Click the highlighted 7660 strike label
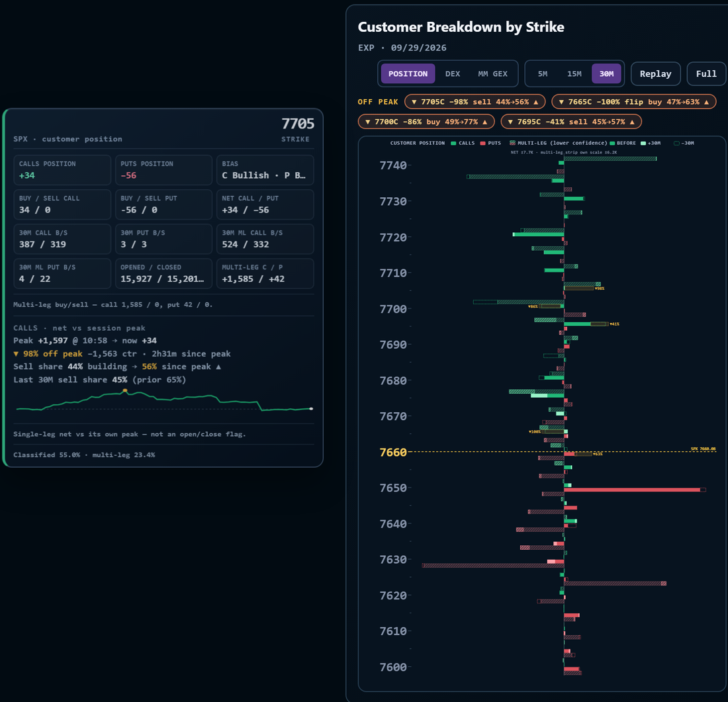Viewport: 728px width, 702px height. click(392, 452)
